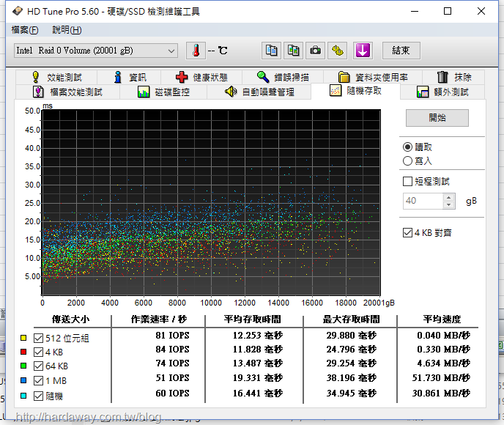Viewport: 504px width, 425px height.
Task: Click the 16.441 毫秒 random average time
Action: pyautogui.click(x=257, y=393)
